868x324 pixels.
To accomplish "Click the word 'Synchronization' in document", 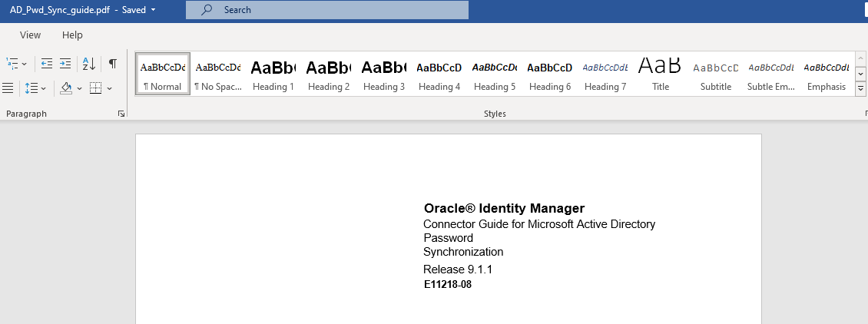I will (463, 252).
